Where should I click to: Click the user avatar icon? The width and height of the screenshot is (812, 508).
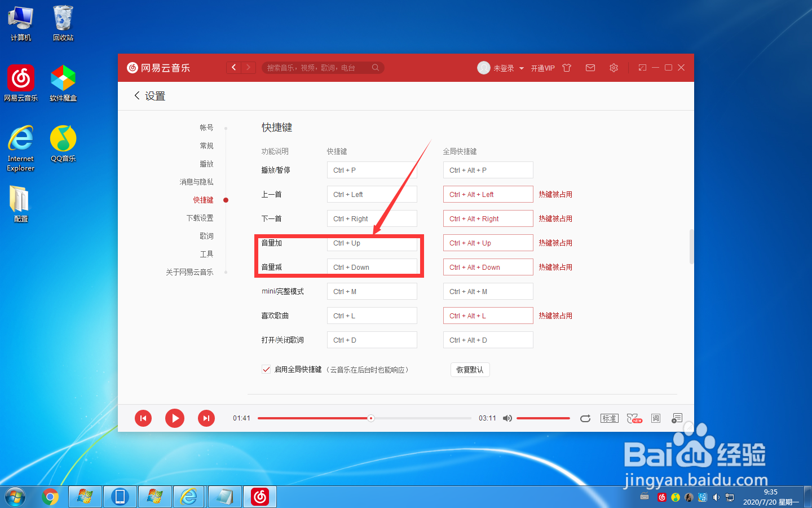(484, 68)
